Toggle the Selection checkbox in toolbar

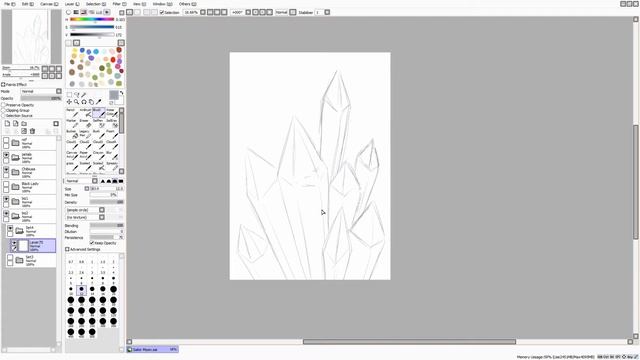point(162,12)
